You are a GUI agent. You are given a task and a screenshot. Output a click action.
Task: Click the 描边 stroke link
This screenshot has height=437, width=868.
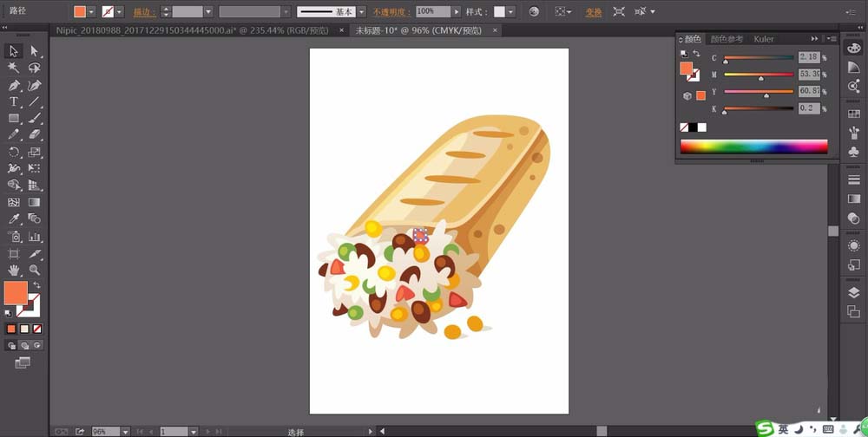(x=145, y=12)
